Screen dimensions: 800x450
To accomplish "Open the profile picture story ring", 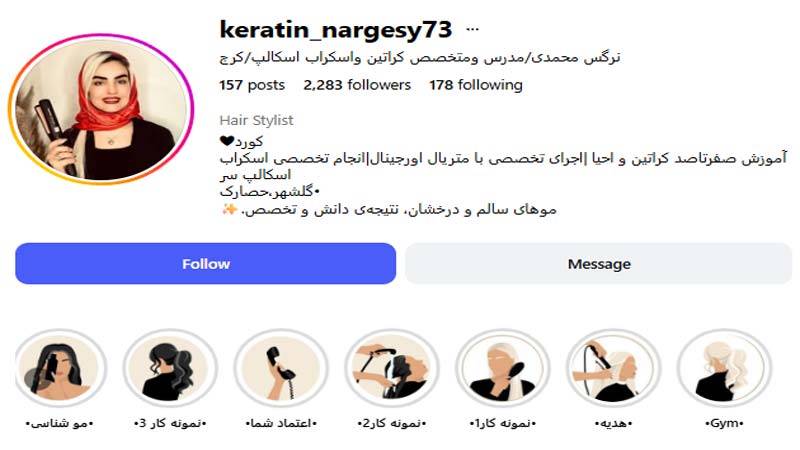I will [101, 109].
